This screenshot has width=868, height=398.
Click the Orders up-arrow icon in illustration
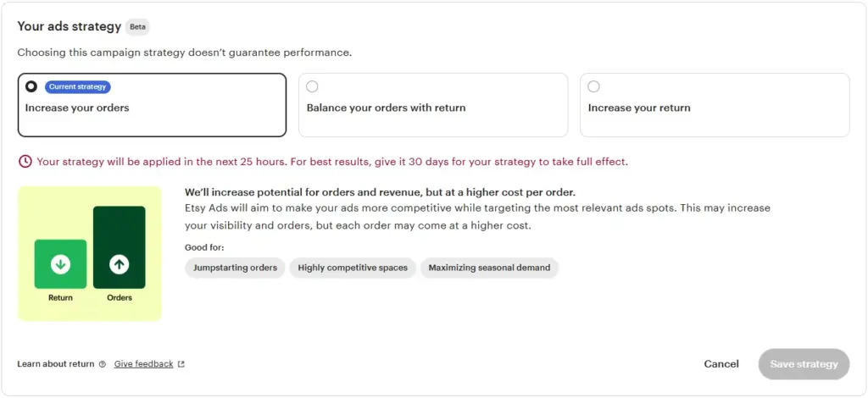pyautogui.click(x=120, y=264)
